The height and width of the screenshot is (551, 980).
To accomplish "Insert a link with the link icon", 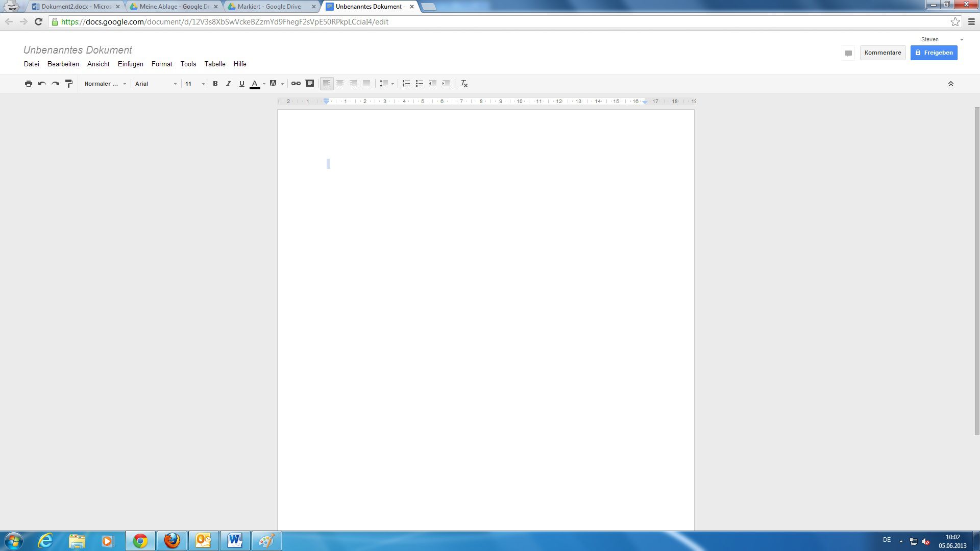I will tap(296, 83).
